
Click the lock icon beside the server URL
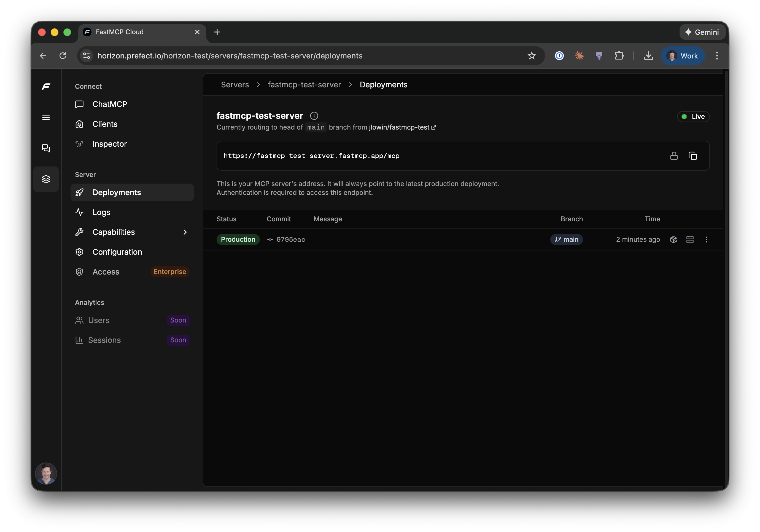pos(674,155)
